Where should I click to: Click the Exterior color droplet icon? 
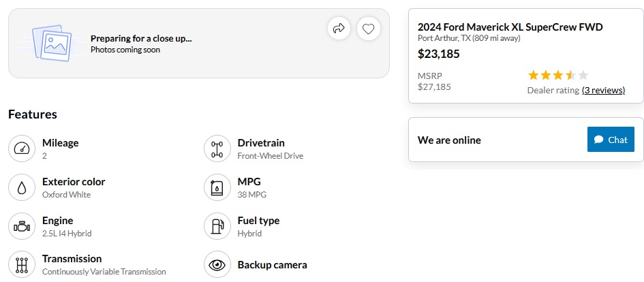22,187
